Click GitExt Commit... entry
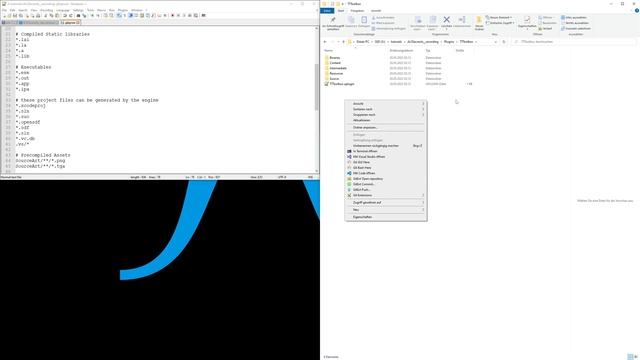 click(x=385, y=184)
